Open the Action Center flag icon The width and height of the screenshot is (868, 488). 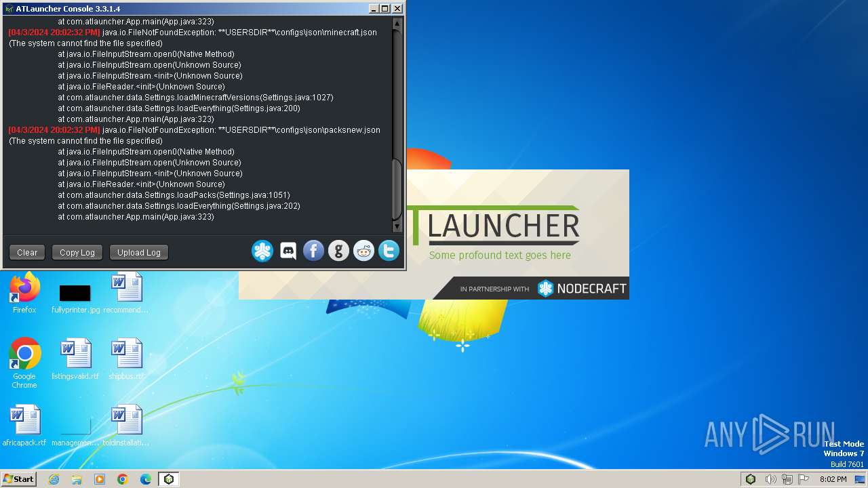click(804, 479)
